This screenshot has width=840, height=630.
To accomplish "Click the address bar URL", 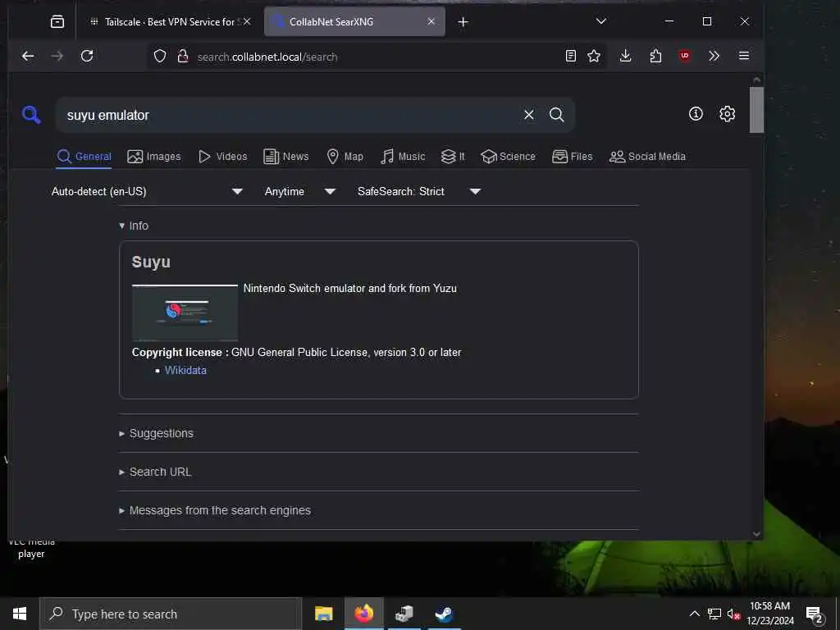I will tap(267, 57).
